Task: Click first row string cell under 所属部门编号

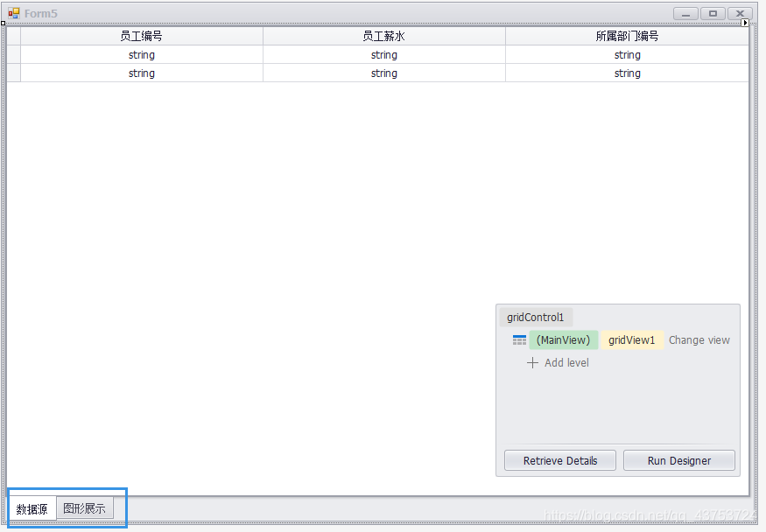Action: point(627,54)
